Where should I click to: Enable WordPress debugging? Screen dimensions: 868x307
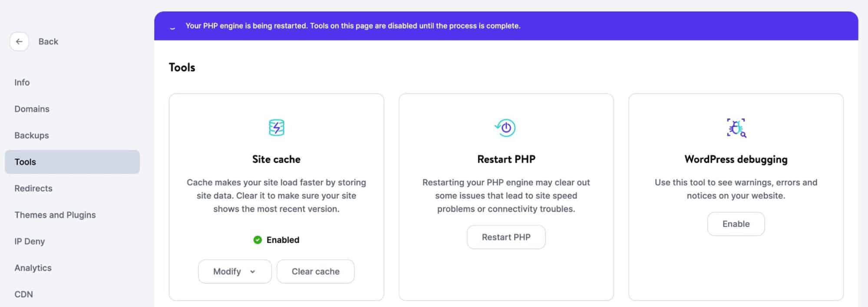[x=736, y=224]
